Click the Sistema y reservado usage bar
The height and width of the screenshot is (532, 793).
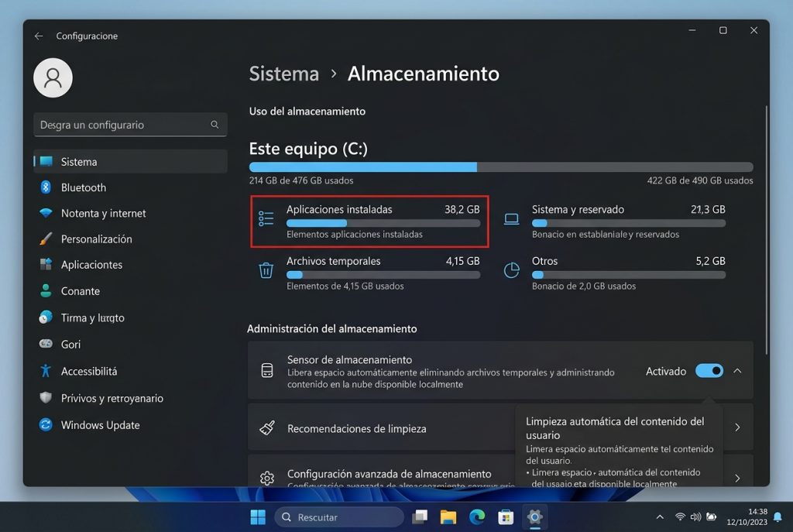(x=629, y=223)
